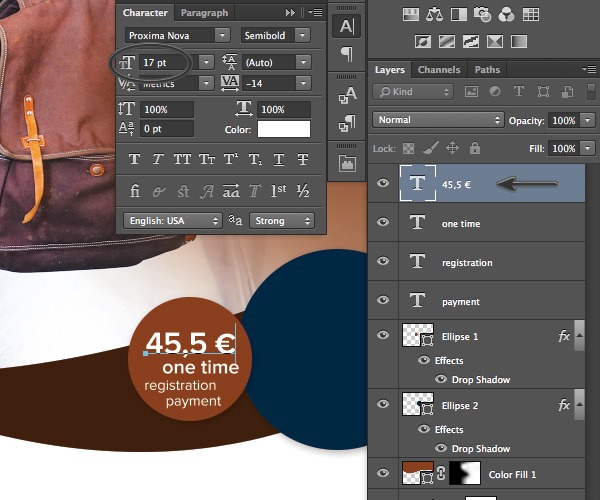
Task: Open the Semibold font style dropdown
Action: pos(302,36)
